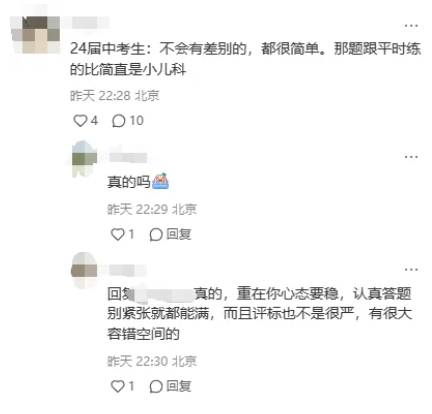
Task: Open more options for the top comment
Action: pos(411,25)
